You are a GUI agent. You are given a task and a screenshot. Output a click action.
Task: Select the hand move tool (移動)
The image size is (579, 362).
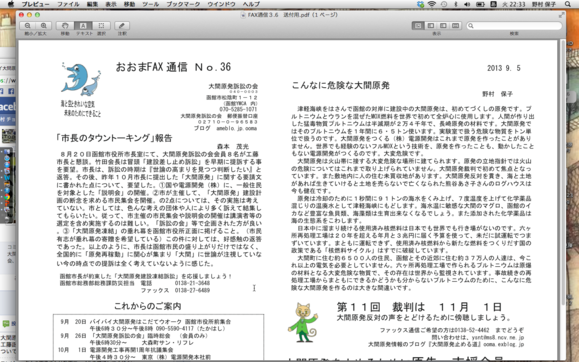pos(65,25)
